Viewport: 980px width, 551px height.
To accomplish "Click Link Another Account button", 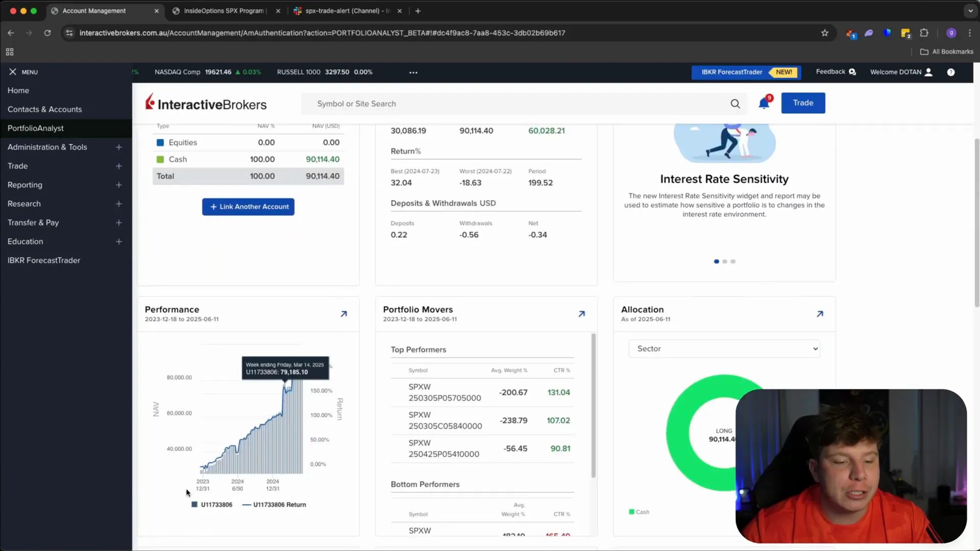I will click(x=248, y=207).
